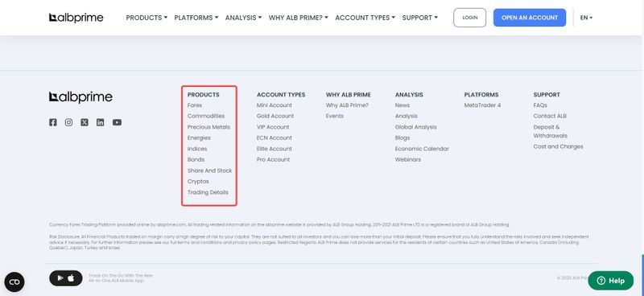The image size is (644, 296).
Task: Click the footer PRODUCTS column heading
Action: 204,94
